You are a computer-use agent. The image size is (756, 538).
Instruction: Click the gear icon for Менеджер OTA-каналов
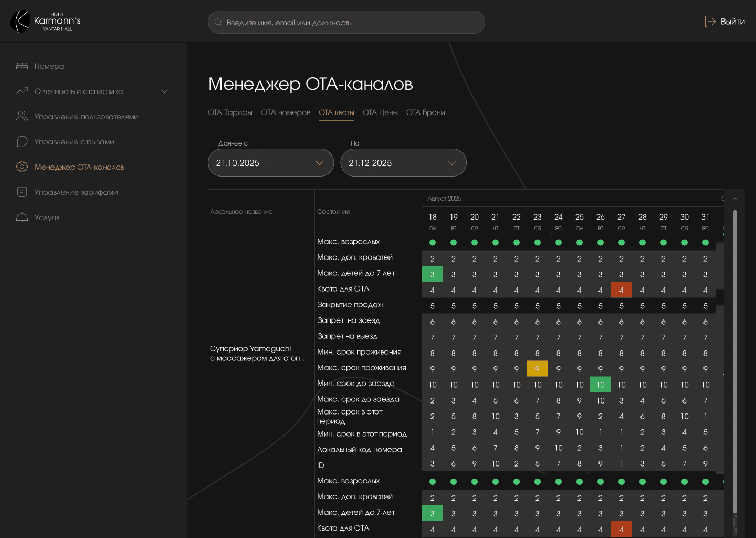pyautogui.click(x=22, y=167)
